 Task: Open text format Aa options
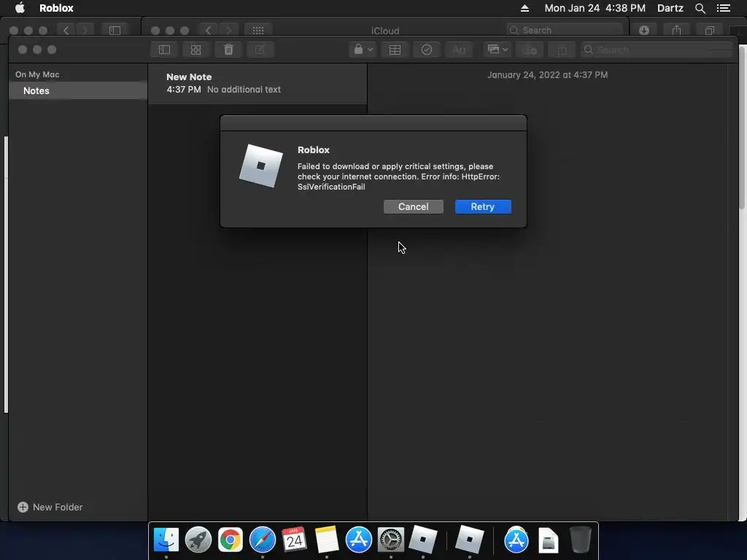pyautogui.click(x=459, y=50)
